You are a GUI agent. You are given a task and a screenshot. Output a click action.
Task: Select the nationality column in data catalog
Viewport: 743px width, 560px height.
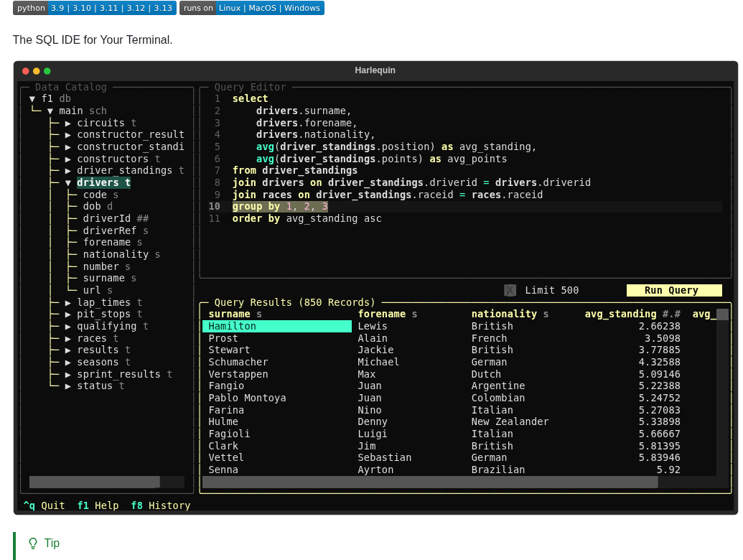[x=121, y=254]
